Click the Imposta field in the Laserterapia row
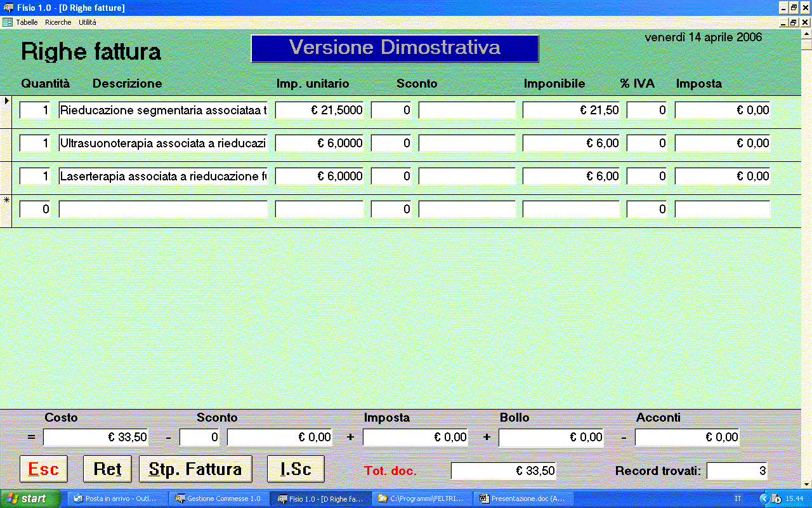The width and height of the screenshot is (812, 508). coord(723,177)
